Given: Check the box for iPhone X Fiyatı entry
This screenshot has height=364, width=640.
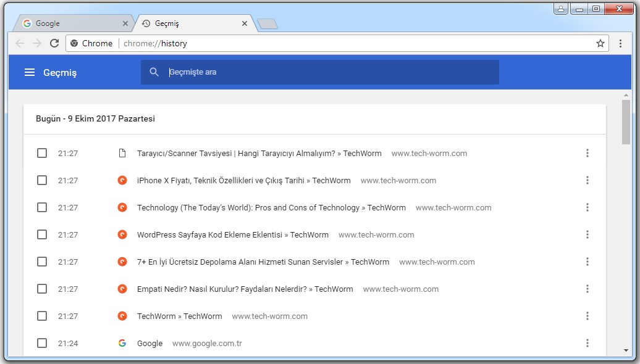Looking at the screenshot, I should tap(42, 180).
